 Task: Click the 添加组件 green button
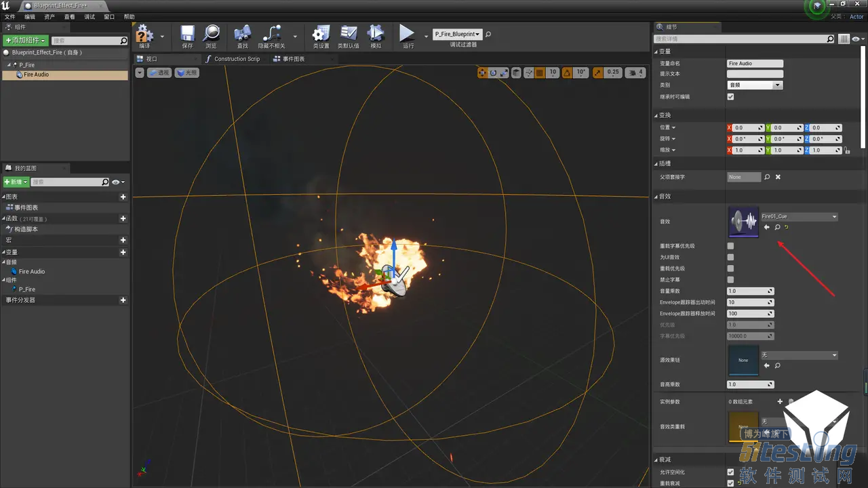pyautogui.click(x=26, y=41)
